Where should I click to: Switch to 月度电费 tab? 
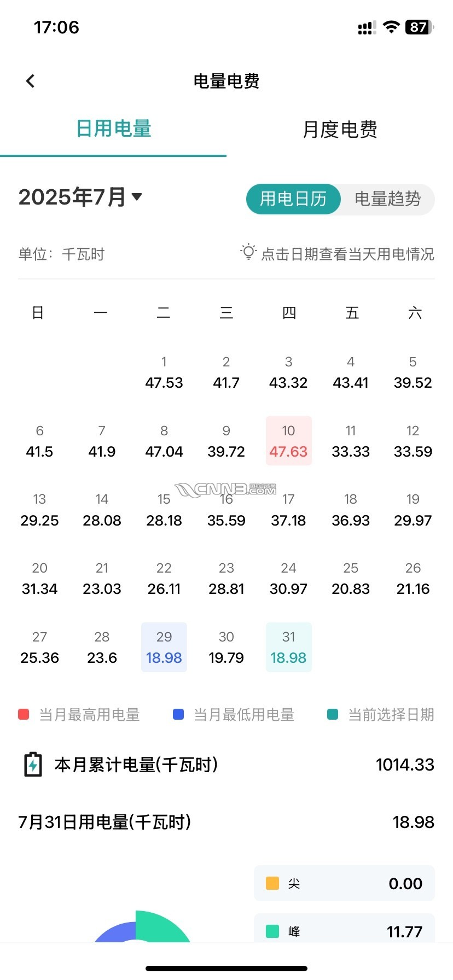[x=340, y=130]
